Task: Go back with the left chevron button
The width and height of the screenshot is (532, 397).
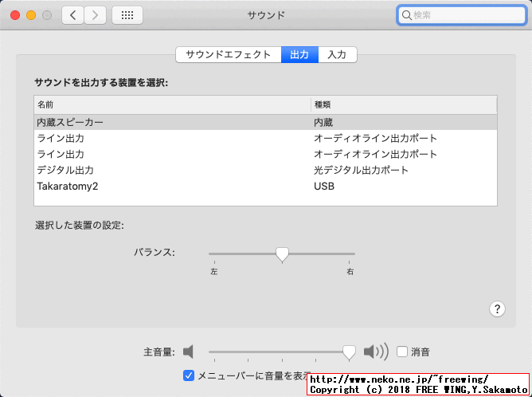Action: (72, 15)
